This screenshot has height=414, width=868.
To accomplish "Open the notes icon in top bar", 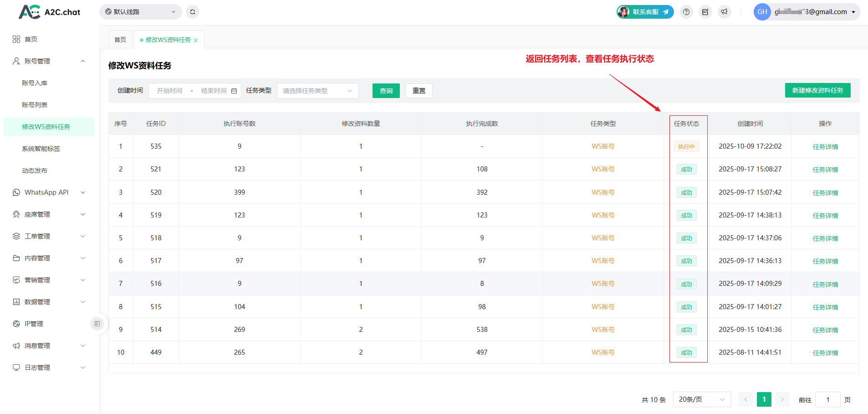I will tap(705, 12).
